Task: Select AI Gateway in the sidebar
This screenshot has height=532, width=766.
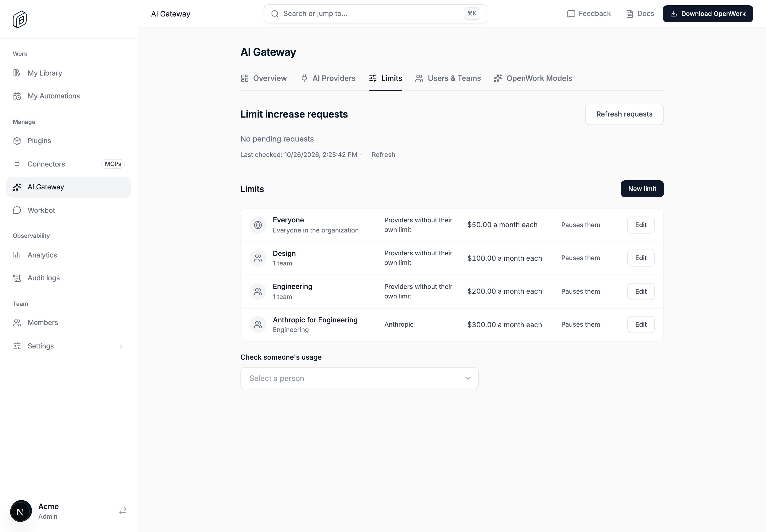Action: click(69, 187)
